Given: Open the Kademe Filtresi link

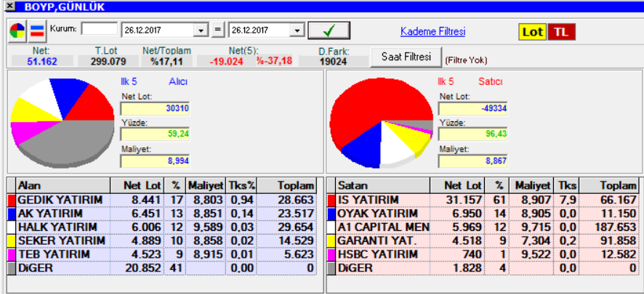Looking at the screenshot, I should tap(433, 31).
